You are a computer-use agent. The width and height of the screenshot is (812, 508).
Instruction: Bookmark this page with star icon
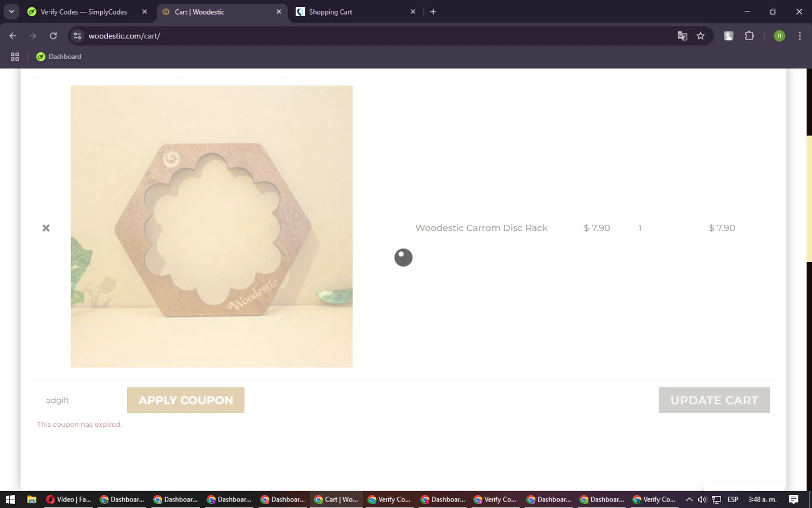click(700, 36)
